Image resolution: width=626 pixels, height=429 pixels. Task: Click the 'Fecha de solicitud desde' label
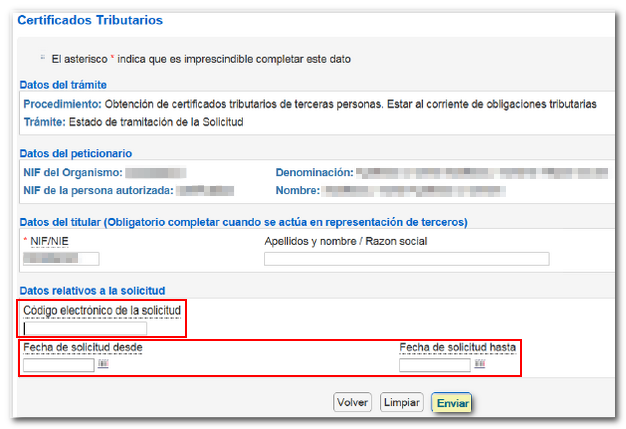tap(84, 348)
